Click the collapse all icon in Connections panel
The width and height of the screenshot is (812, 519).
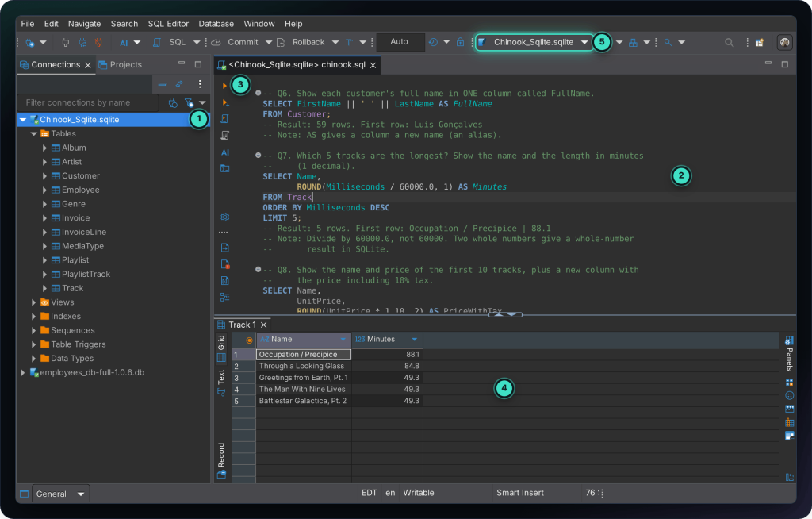(x=163, y=84)
